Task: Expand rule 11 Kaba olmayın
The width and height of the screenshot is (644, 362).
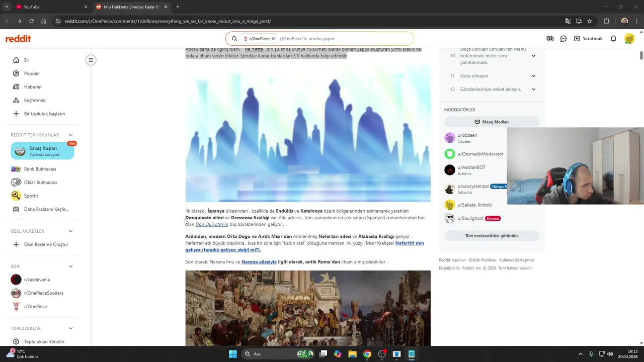Action: [533, 76]
